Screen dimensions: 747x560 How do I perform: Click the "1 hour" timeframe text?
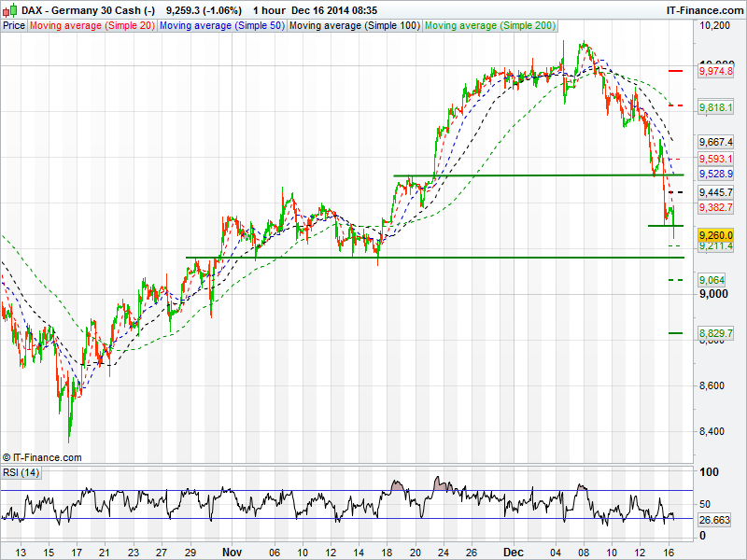point(268,9)
